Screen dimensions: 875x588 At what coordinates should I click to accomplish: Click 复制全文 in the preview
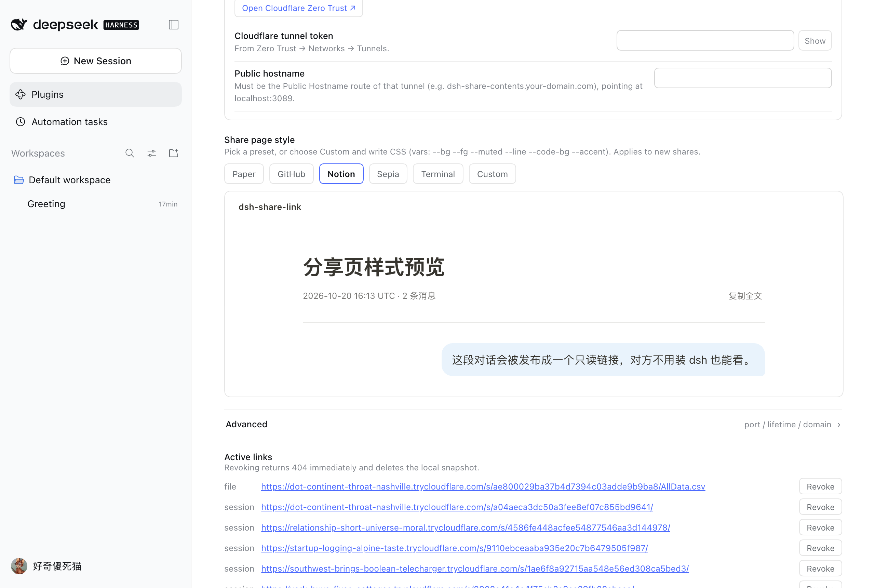pyautogui.click(x=745, y=296)
